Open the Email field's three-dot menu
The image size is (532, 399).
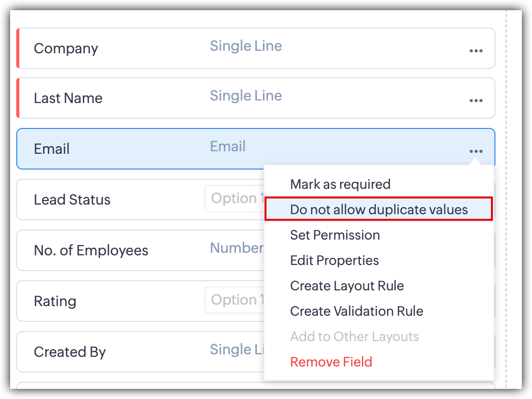(476, 151)
